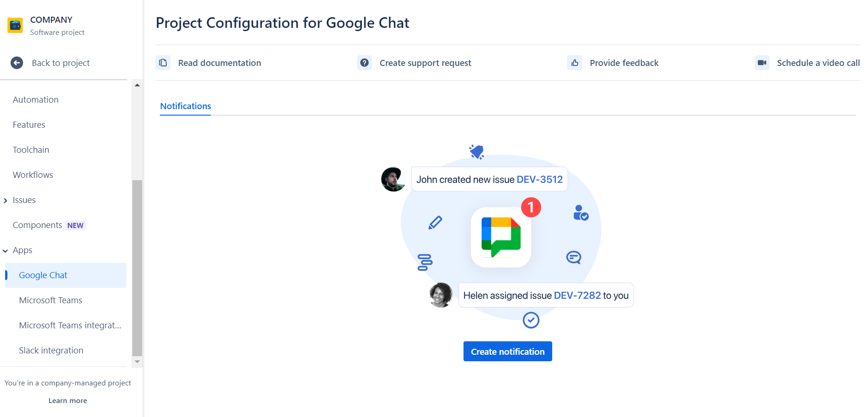Click the Read documentation page icon

tap(163, 63)
